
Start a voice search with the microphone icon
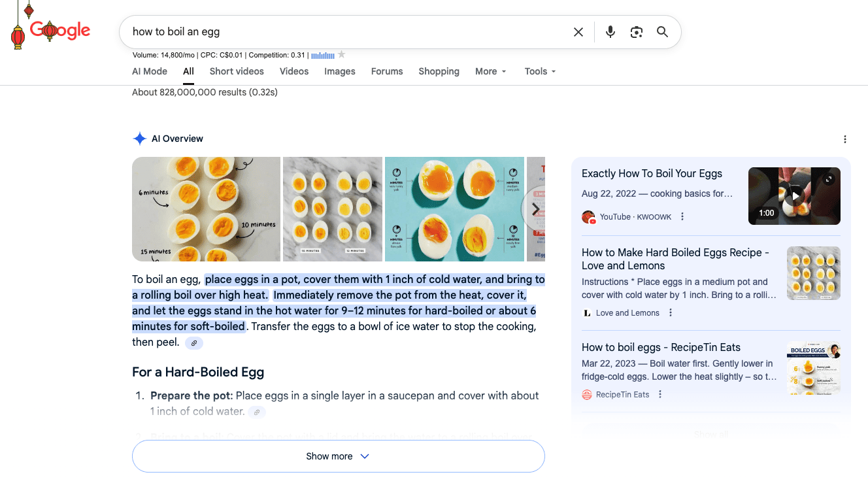(x=610, y=31)
